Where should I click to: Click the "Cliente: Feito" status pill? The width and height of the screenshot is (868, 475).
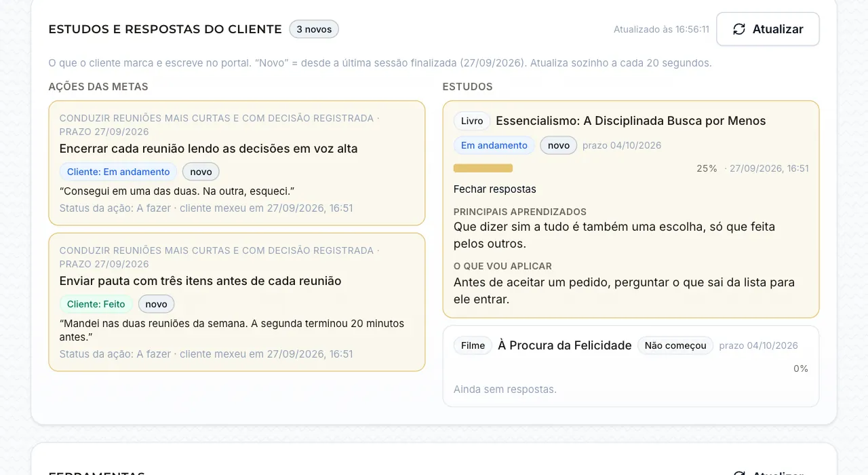[96, 304]
